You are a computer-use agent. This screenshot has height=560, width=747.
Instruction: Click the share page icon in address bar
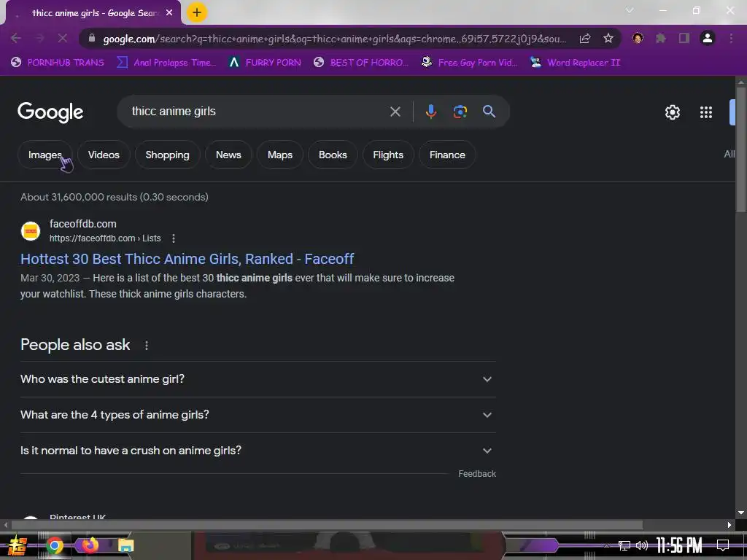coord(585,38)
